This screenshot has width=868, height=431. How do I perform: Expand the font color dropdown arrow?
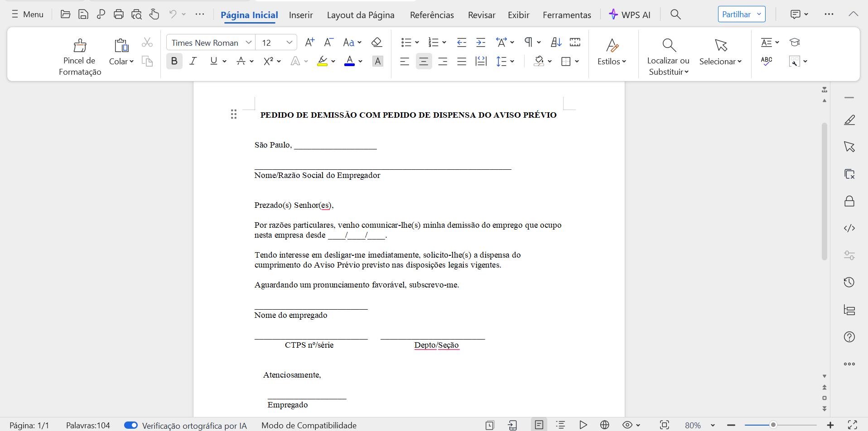click(360, 61)
